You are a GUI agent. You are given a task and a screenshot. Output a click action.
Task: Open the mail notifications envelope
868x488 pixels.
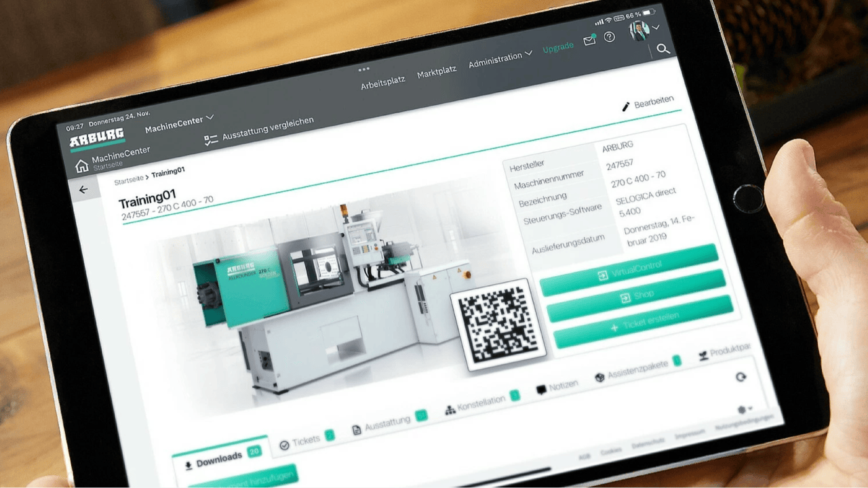point(589,41)
